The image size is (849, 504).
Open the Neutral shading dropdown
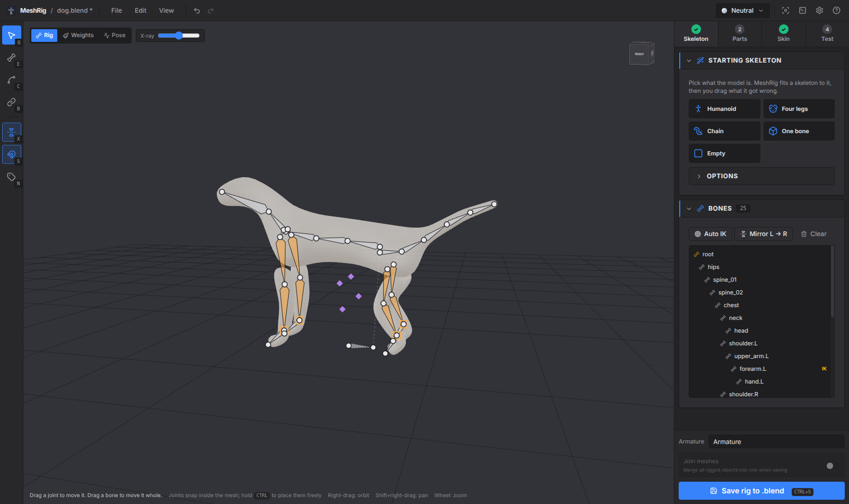click(742, 11)
